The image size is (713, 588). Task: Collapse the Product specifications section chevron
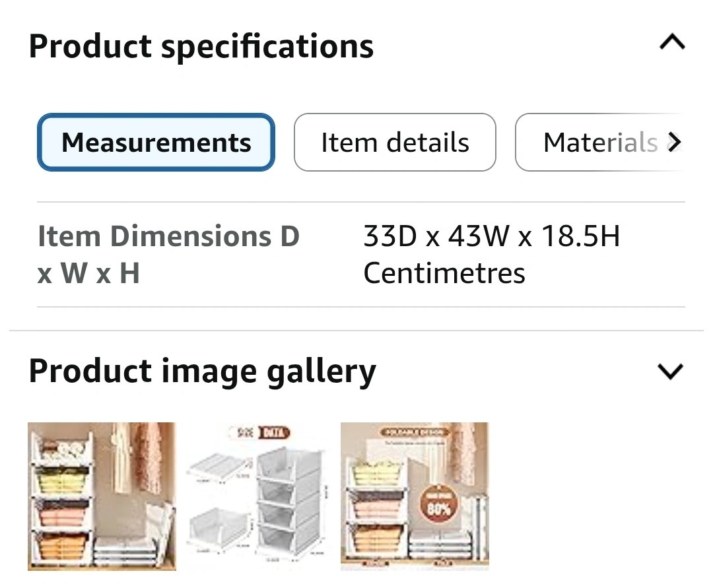coord(671,44)
